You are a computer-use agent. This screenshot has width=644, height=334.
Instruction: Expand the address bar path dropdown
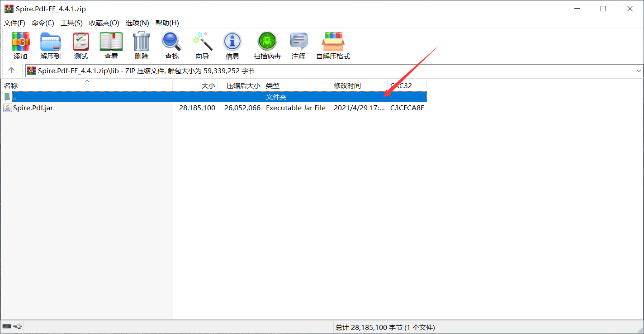pos(639,71)
